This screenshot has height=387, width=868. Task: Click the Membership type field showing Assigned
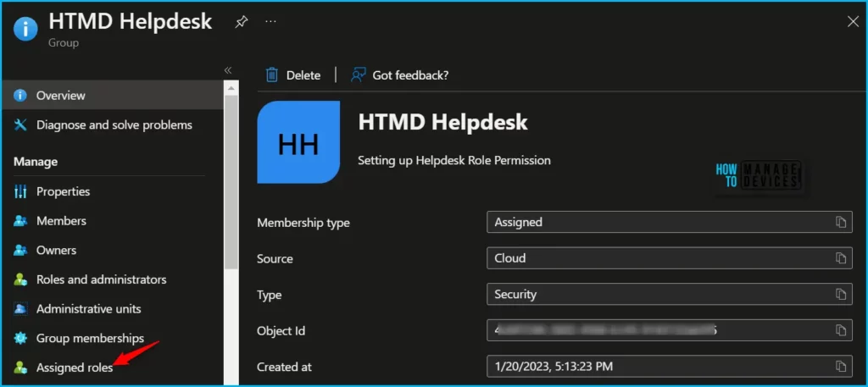[x=670, y=222]
